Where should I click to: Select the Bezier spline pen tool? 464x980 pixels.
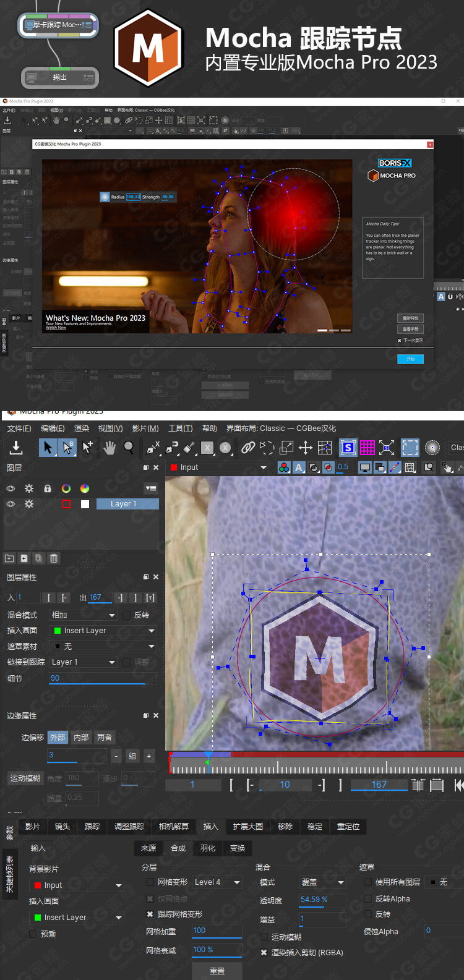pyautogui.click(x=172, y=448)
